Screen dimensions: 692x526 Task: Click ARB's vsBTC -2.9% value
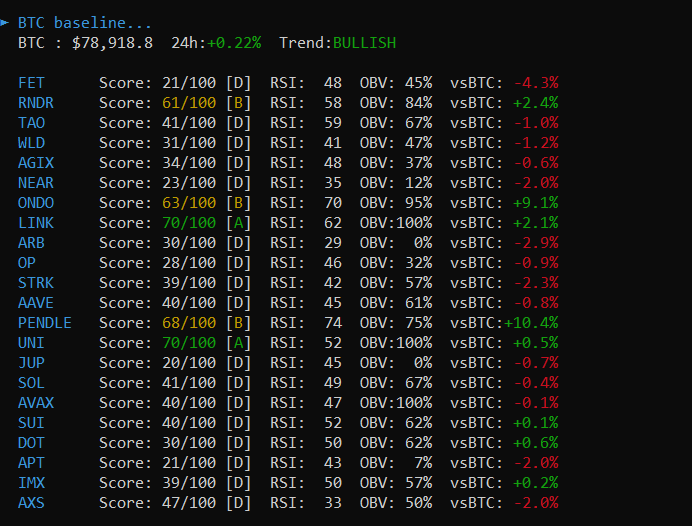click(x=536, y=243)
